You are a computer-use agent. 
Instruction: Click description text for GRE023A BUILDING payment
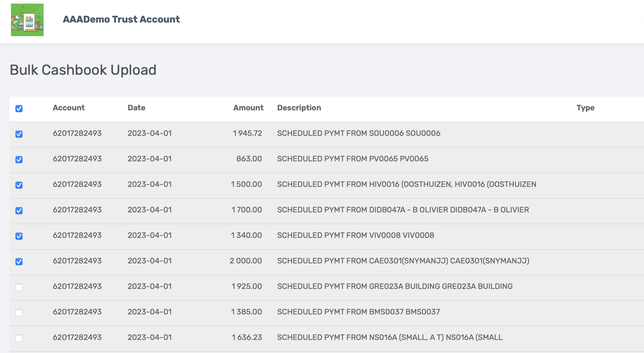pos(395,286)
